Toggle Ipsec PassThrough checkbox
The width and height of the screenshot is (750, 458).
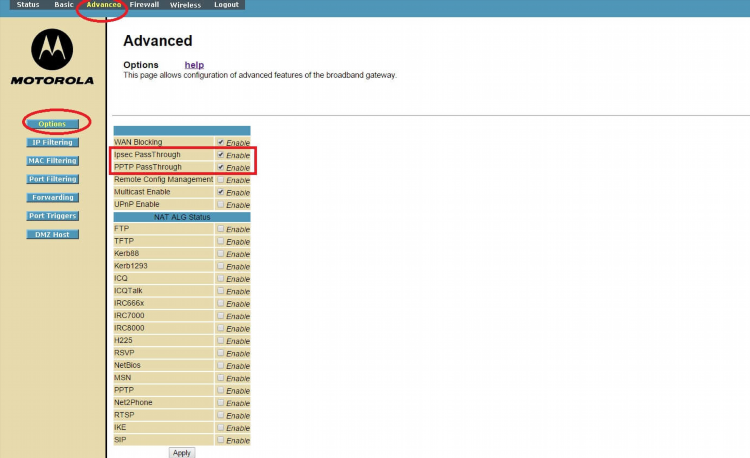click(221, 154)
